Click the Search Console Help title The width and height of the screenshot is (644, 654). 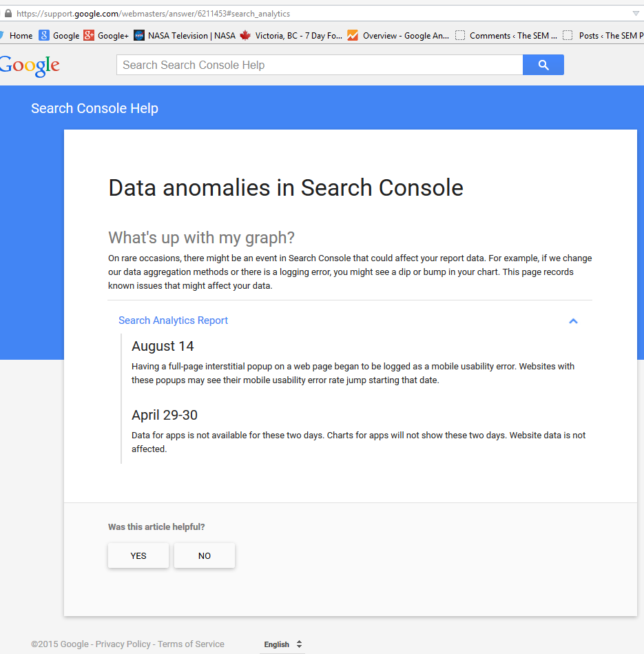[x=94, y=108]
